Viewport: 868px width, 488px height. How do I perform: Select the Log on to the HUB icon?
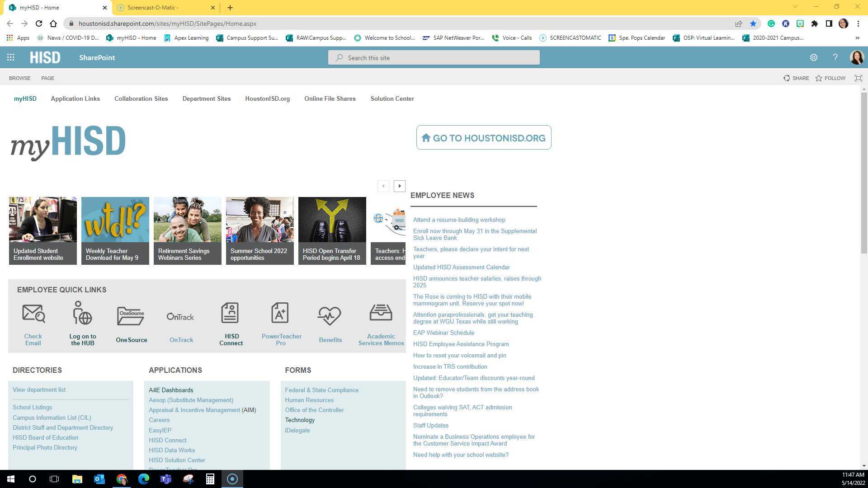(82, 314)
